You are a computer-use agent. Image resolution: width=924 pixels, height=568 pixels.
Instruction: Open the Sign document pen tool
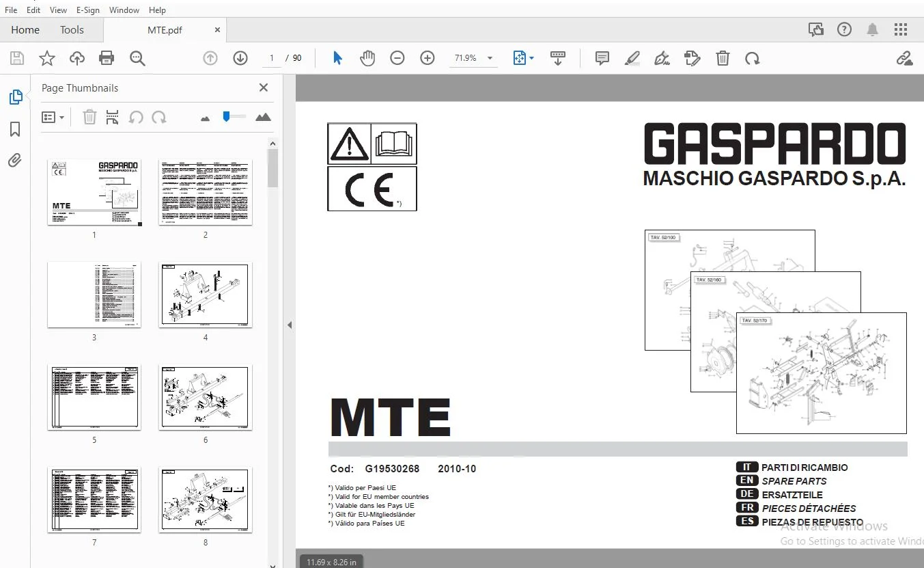[662, 58]
